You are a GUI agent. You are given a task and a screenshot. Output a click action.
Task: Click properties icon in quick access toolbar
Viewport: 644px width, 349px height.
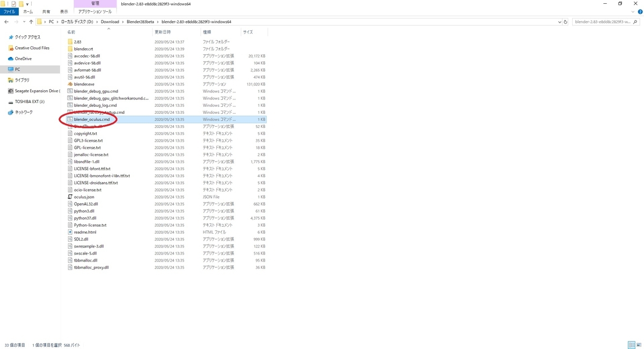pyautogui.click(x=14, y=4)
